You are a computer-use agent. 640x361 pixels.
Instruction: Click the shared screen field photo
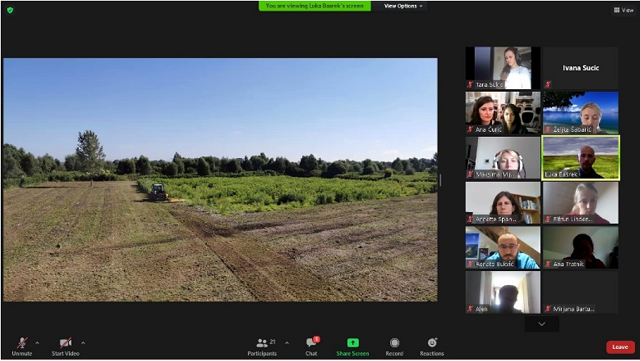(220, 180)
